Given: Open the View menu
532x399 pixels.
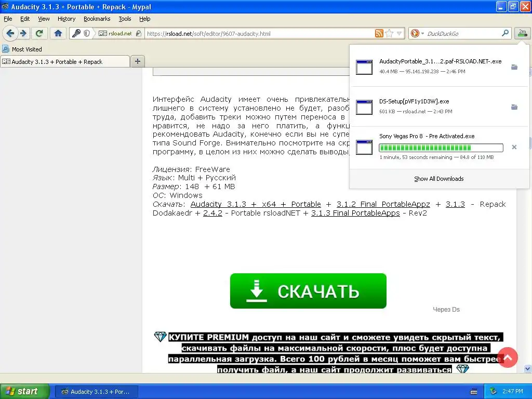Looking at the screenshot, I should pos(44,19).
